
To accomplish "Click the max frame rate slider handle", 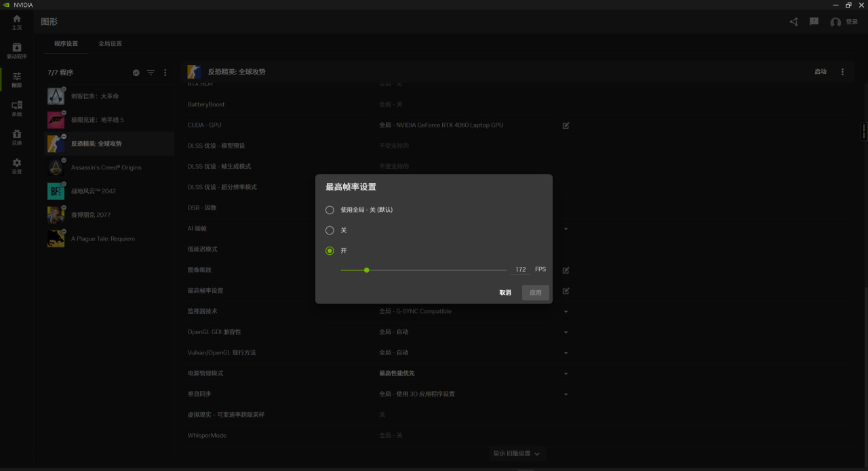I will (366, 270).
